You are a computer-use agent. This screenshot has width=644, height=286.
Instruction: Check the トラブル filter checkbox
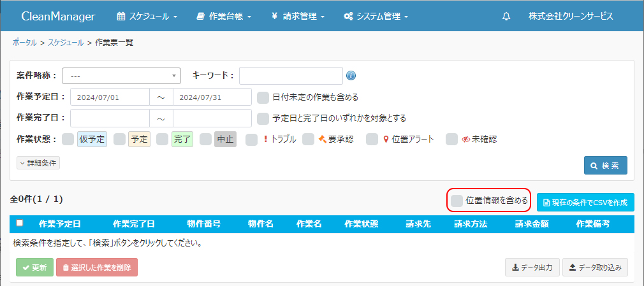click(x=251, y=139)
